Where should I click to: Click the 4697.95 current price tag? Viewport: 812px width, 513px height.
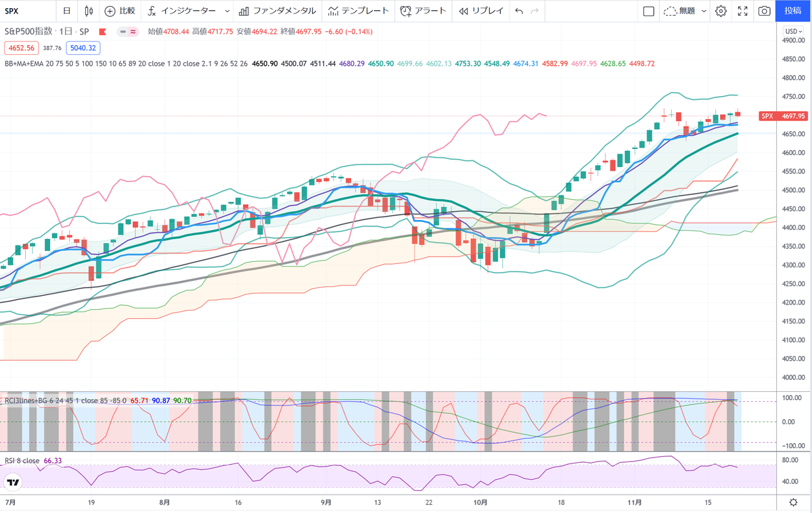(792, 116)
